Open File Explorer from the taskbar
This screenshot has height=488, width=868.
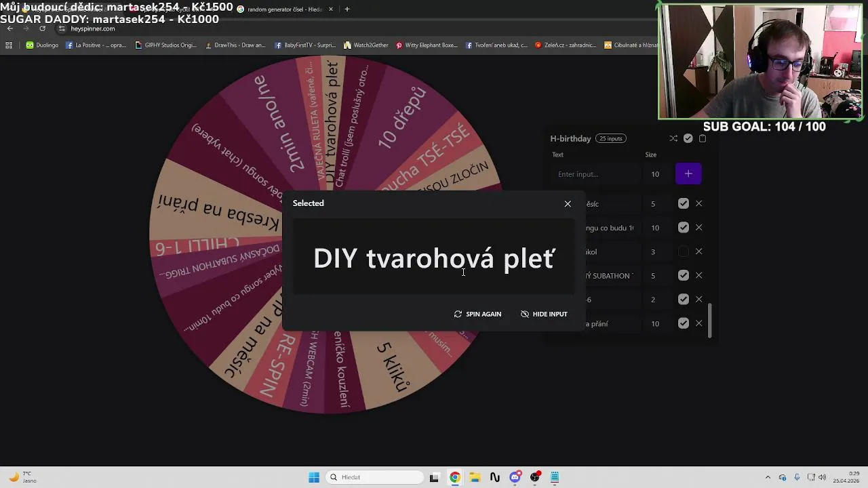475,477
